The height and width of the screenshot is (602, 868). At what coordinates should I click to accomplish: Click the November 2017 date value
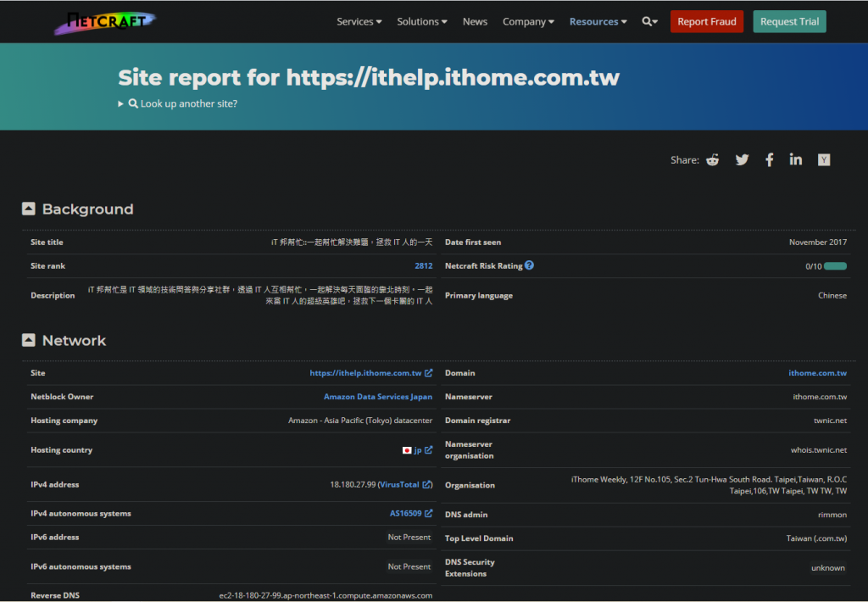[818, 242]
